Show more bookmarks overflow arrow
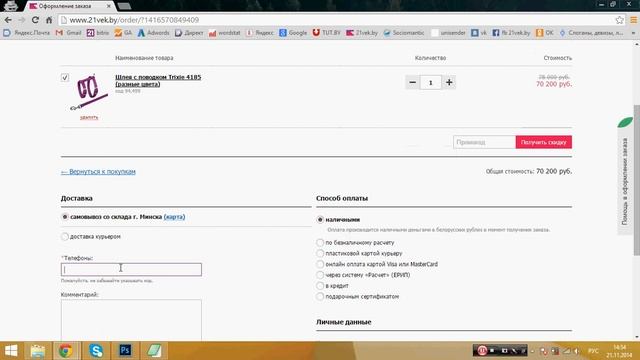This screenshot has height=360, width=640. point(633,33)
